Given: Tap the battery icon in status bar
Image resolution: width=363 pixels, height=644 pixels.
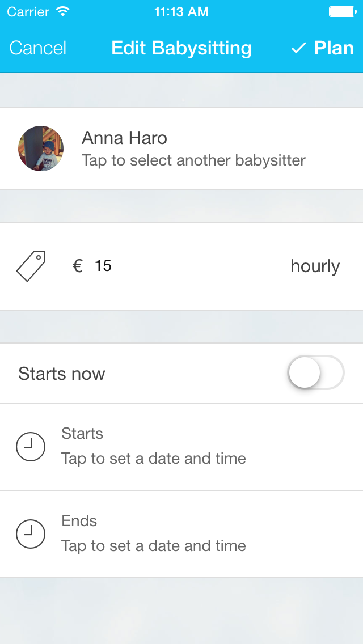Looking at the screenshot, I should 342,11.
